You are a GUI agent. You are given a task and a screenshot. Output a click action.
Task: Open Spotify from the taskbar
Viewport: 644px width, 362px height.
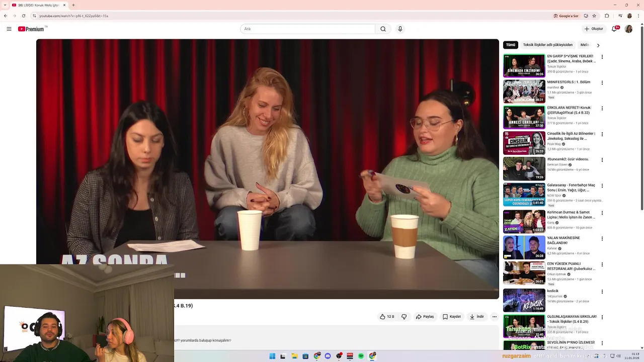tap(361, 356)
